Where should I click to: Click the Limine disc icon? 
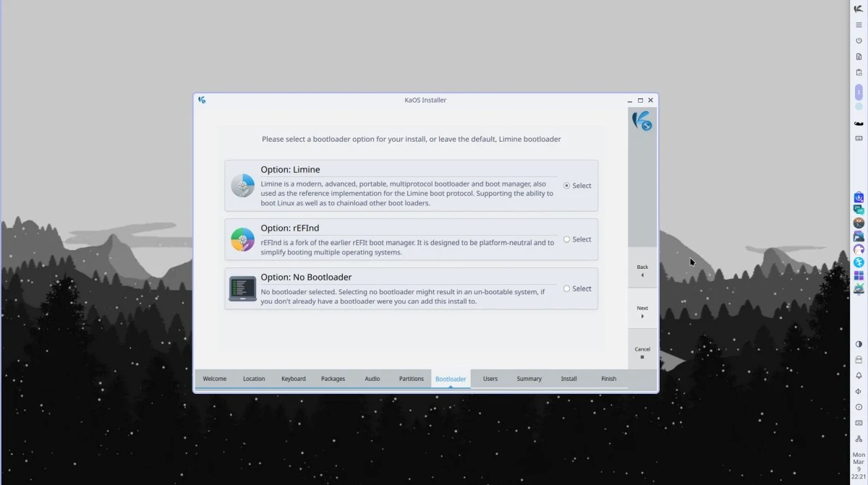(242, 186)
